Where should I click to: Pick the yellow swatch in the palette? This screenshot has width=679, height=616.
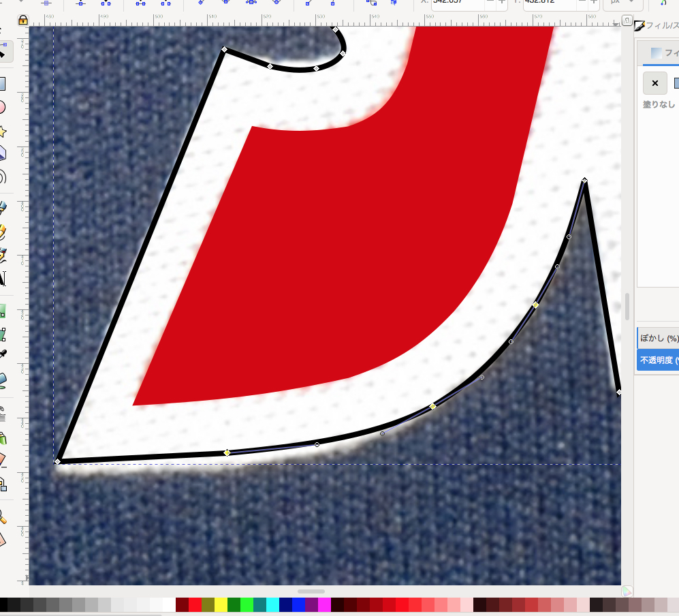221,604
